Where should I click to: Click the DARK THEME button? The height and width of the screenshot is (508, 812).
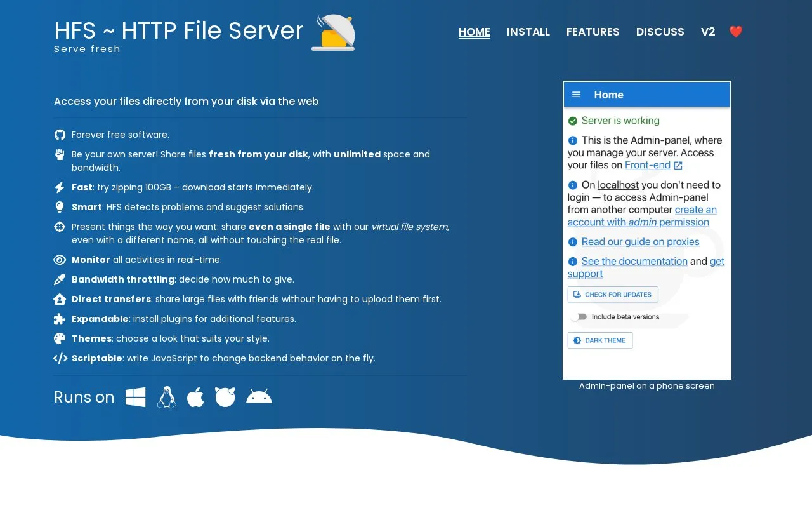600,340
